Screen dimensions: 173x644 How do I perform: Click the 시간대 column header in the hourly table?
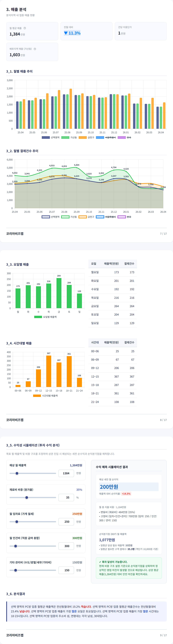95,342
